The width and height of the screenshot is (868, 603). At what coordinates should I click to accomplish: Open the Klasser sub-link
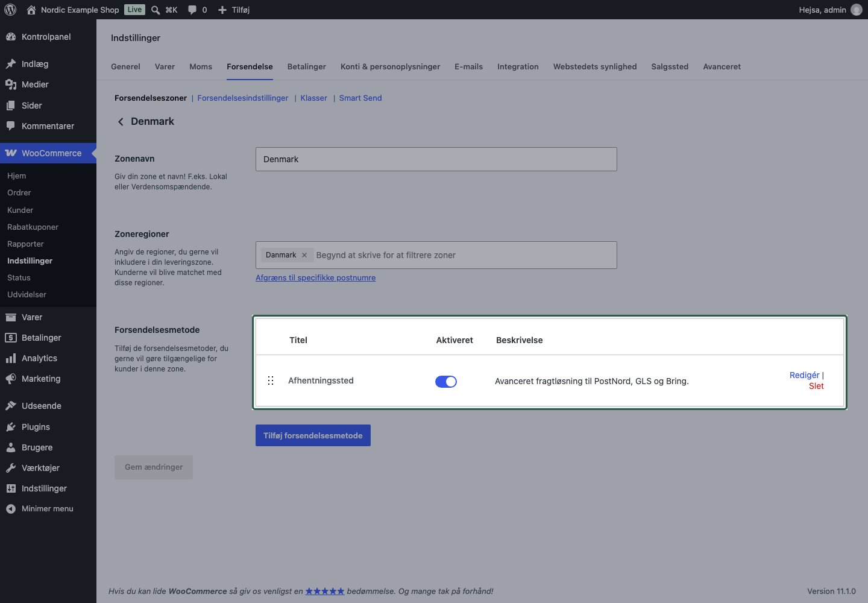click(x=314, y=98)
